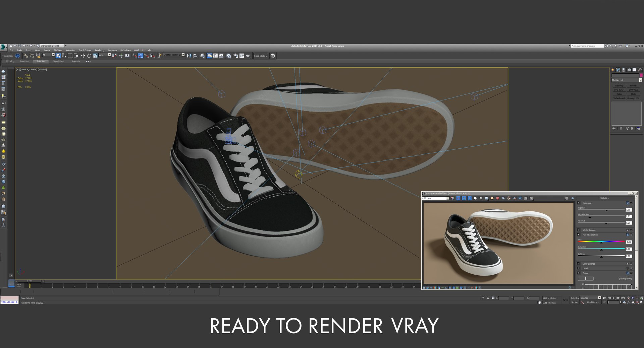This screenshot has height=348, width=644.
Task: Open the MAXScript menu
Action: tap(138, 50)
